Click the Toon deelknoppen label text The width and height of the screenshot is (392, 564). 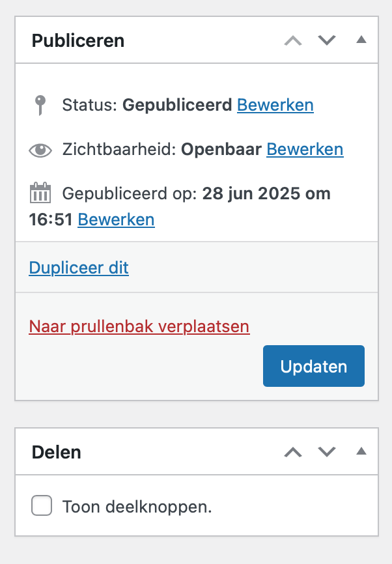click(137, 507)
